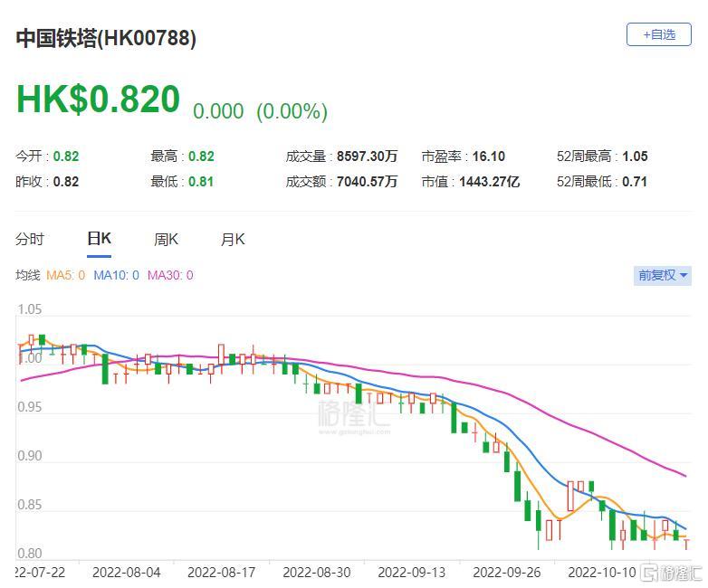
Task: Click the 0.000 price change value
Action: [x=218, y=111]
